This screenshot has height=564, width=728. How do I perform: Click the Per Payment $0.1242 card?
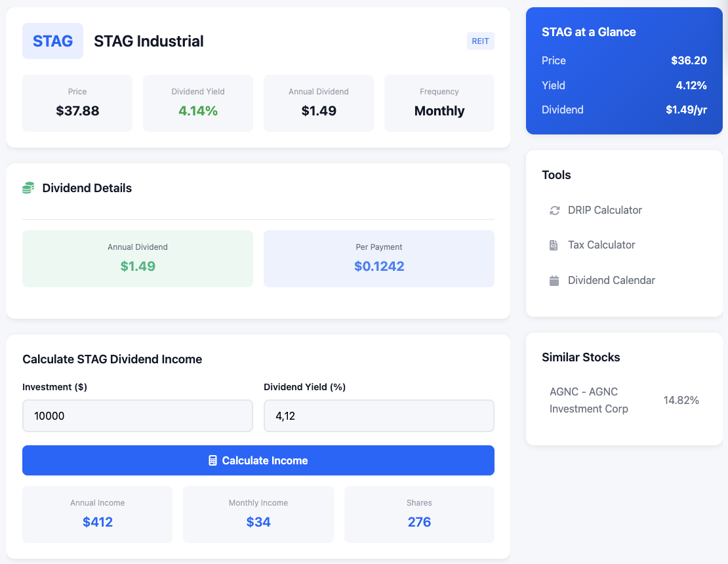378,258
